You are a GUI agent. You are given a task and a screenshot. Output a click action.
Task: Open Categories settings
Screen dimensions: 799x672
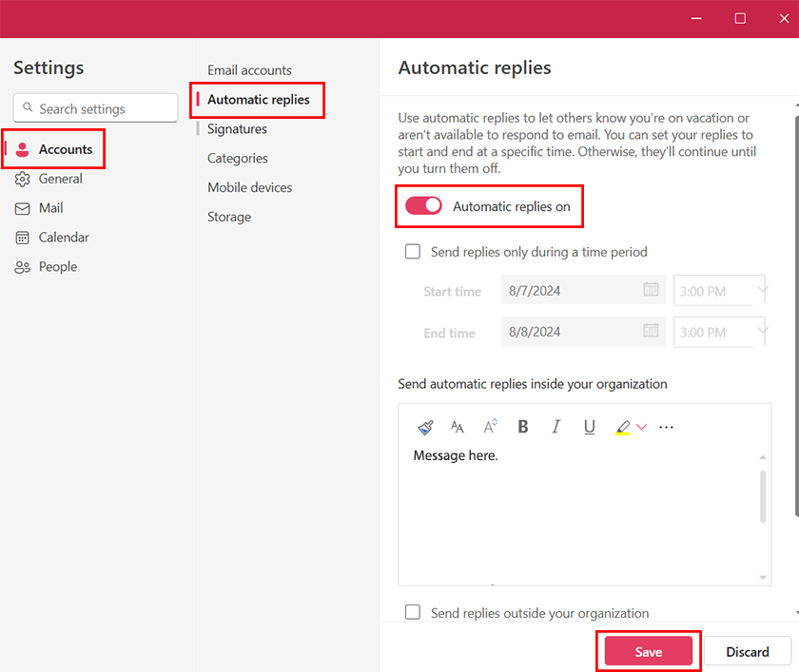(238, 159)
